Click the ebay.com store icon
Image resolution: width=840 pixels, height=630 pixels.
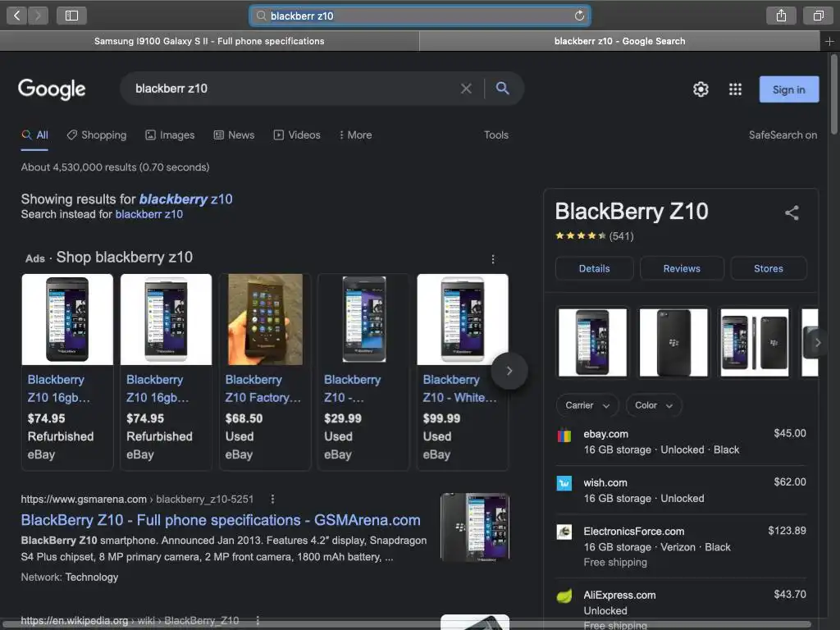564,435
